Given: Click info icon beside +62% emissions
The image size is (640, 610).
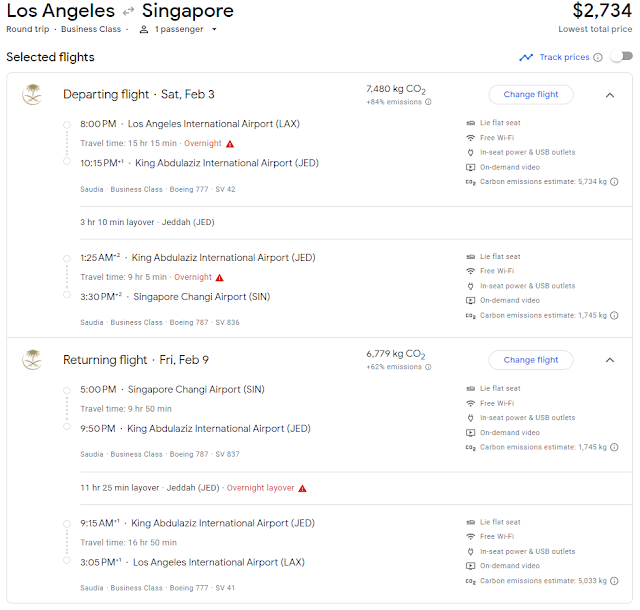Looking at the screenshot, I should 428,367.
